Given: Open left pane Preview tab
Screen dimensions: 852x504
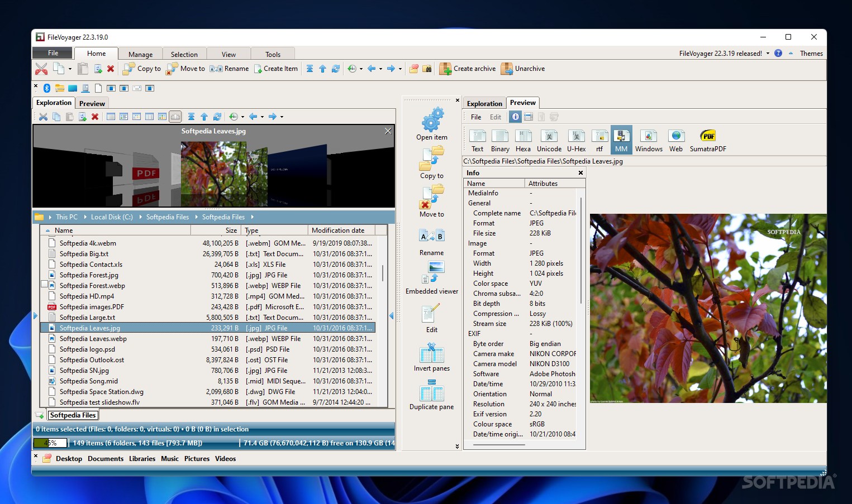Looking at the screenshot, I should [x=92, y=103].
